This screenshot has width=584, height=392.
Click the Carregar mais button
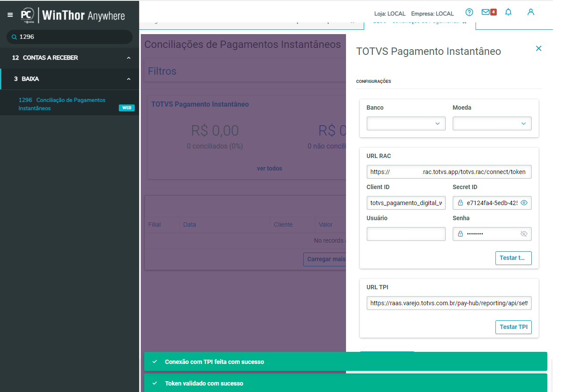[325, 259]
